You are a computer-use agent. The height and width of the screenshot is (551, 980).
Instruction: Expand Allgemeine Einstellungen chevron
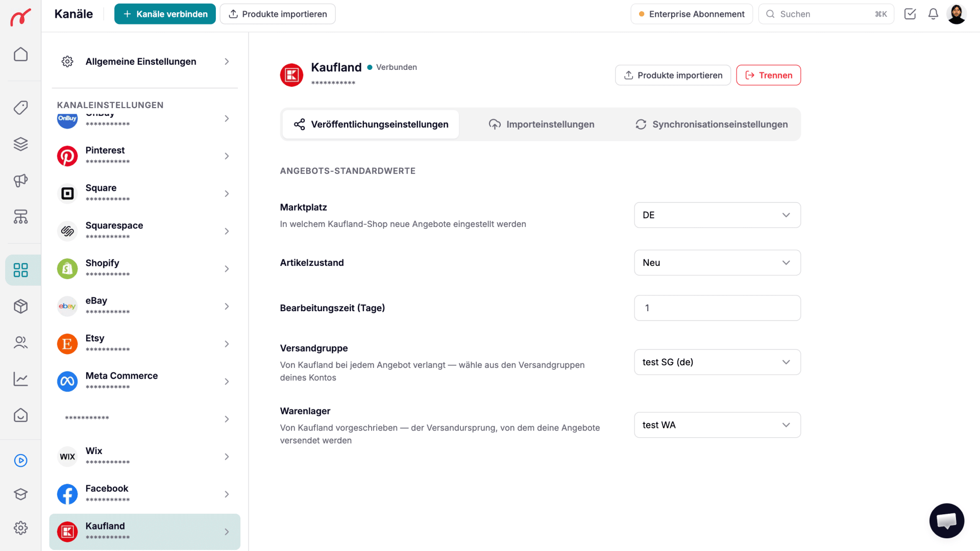[x=227, y=62]
